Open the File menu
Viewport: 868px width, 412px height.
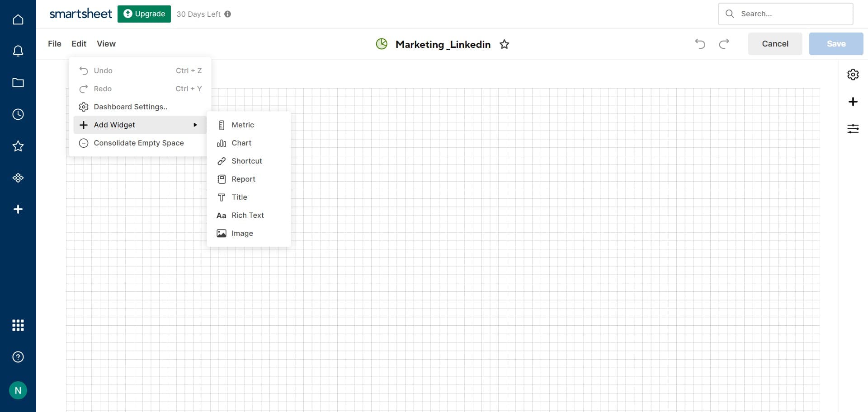(x=54, y=43)
